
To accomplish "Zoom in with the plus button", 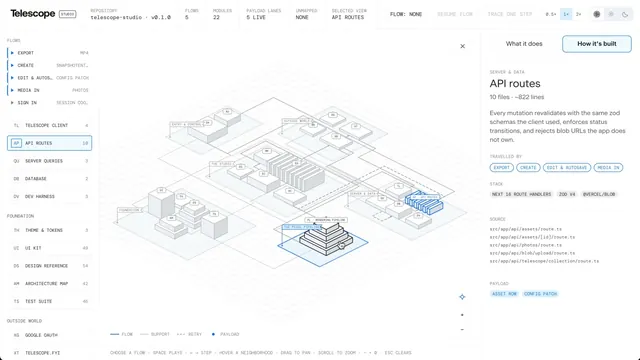I will click(x=462, y=315).
